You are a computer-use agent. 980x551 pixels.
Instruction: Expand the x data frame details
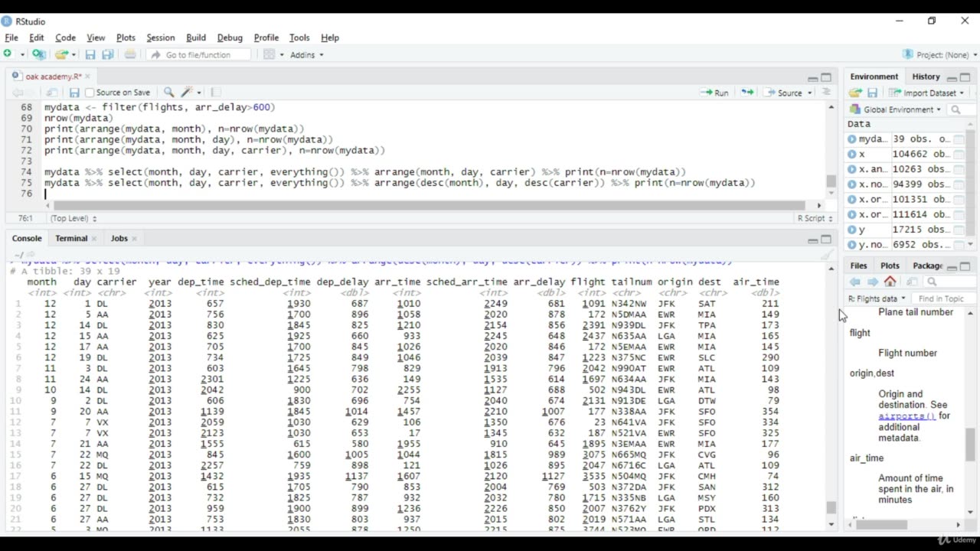(852, 154)
